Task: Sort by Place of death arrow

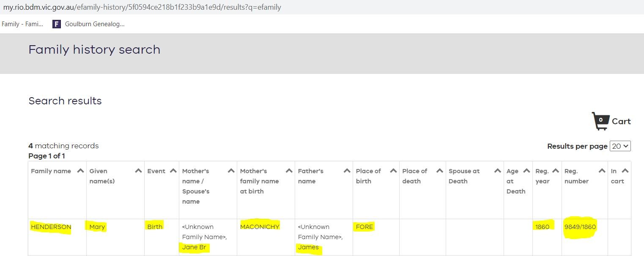Action: coord(440,171)
